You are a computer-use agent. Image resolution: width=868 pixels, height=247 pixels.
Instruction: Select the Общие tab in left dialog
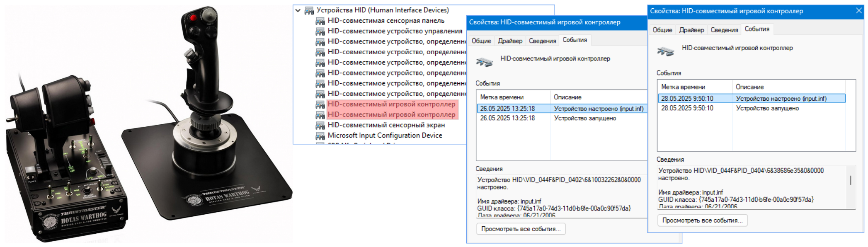tap(481, 41)
